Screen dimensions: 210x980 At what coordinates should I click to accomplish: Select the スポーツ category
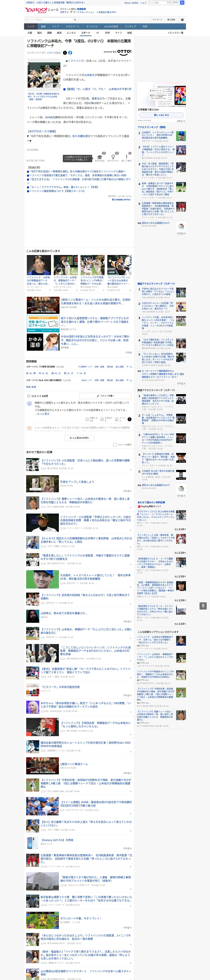pyautogui.click(x=86, y=33)
